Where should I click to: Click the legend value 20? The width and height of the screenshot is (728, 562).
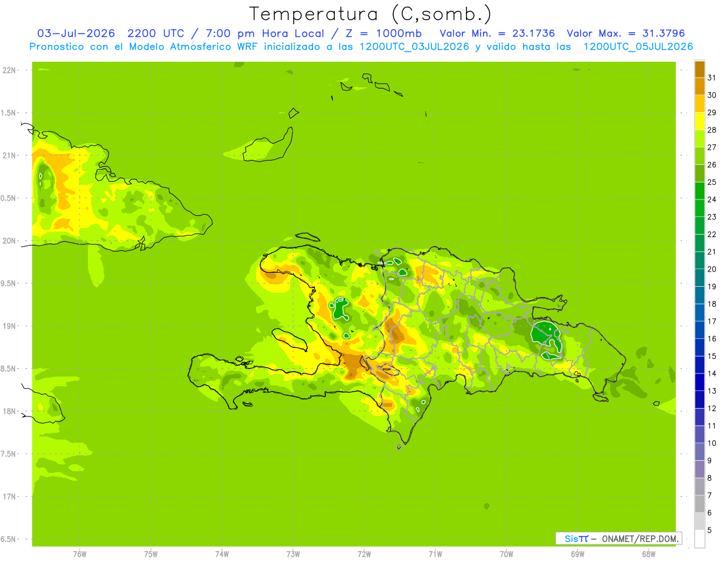pos(712,269)
